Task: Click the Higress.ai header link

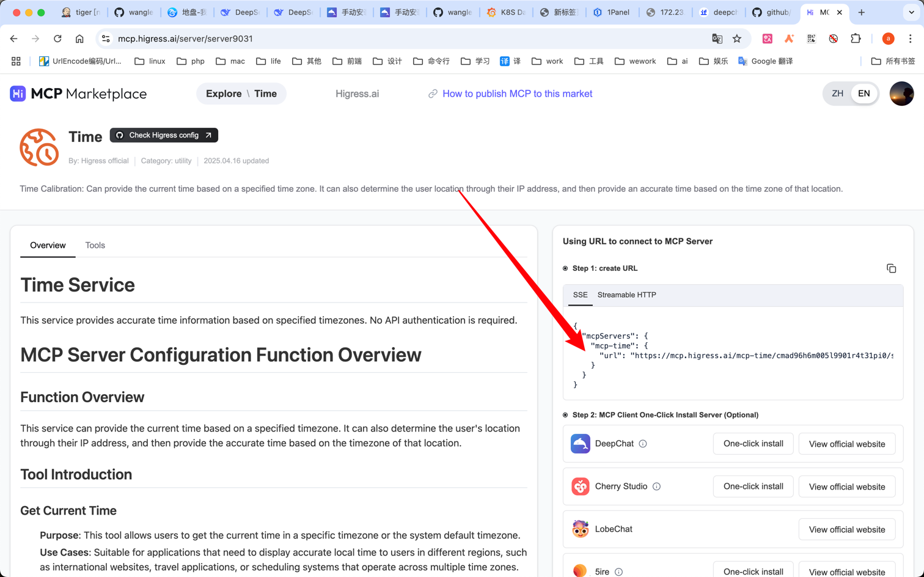Action: click(x=357, y=94)
